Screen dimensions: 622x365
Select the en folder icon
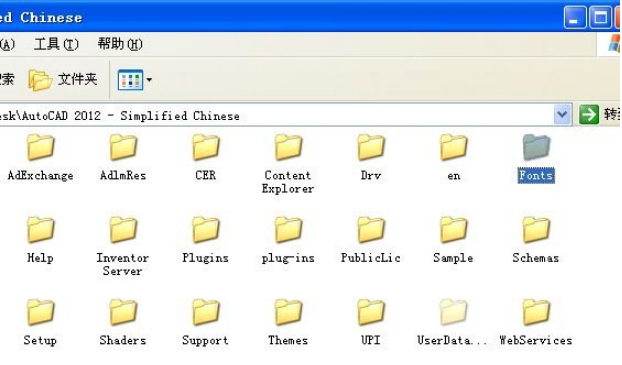click(453, 147)
